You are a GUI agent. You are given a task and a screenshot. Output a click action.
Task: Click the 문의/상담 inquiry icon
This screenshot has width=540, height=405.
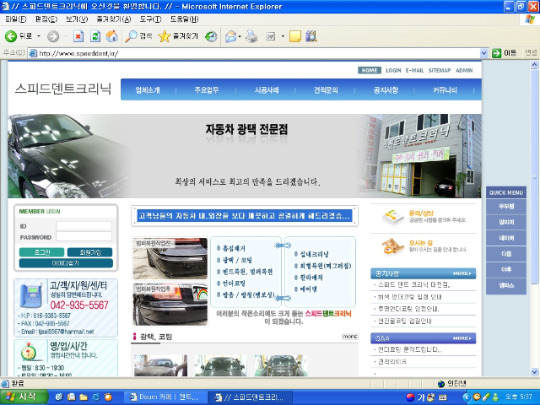tap(393, 217)
